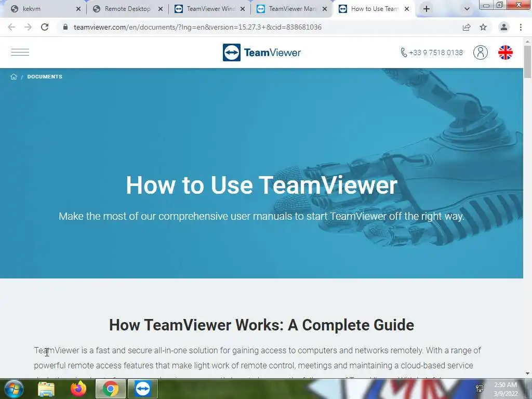Screen dimensions: 532x399
Task: Launch Firefox from taskbar
Action: (x=78, y=389)
